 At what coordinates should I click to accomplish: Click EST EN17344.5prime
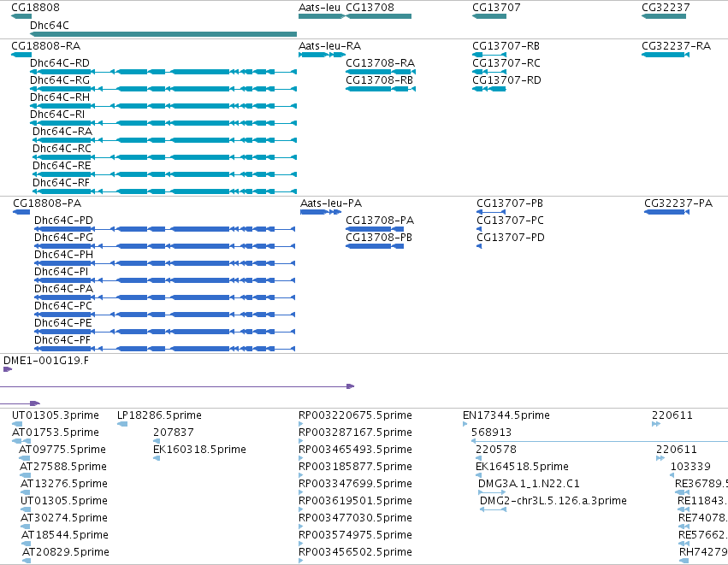point(506,415)
